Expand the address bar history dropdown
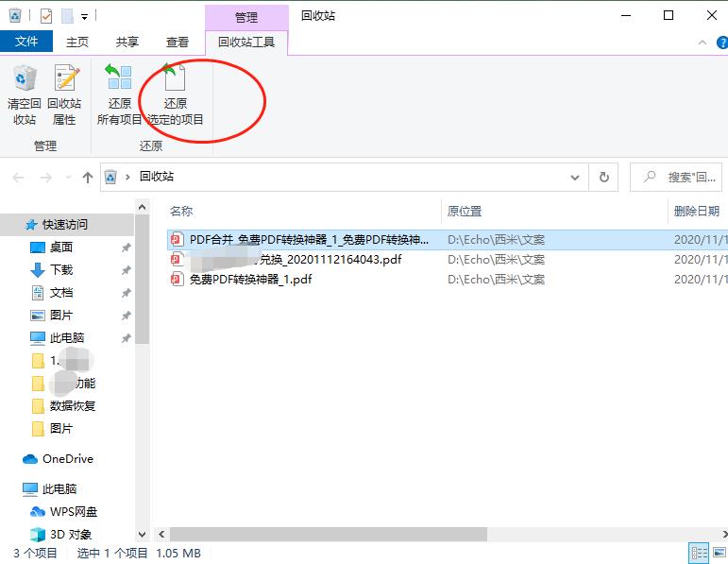The width and height of the screenshot is (728, 564). tap(575, 177)
